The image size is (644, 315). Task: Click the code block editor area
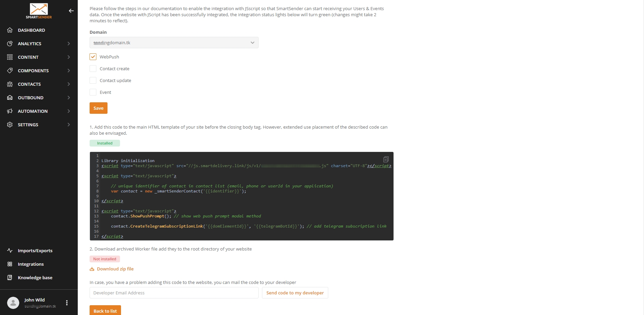coord(242,196)
